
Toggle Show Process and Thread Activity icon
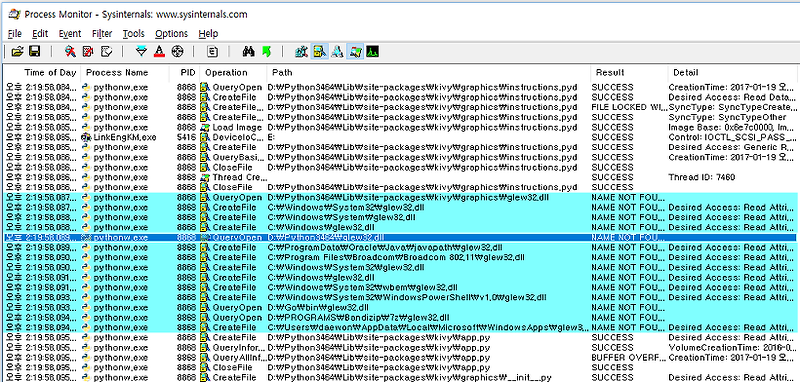355,52
